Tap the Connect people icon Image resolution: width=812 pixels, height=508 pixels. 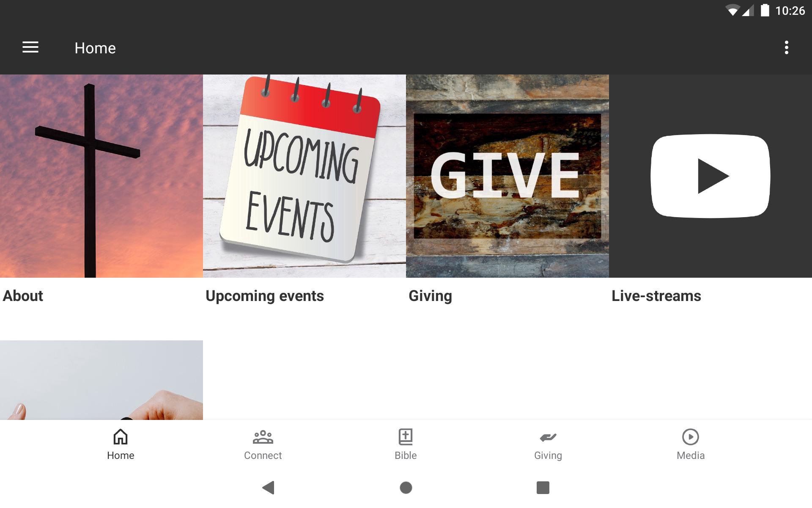[263, 437]
